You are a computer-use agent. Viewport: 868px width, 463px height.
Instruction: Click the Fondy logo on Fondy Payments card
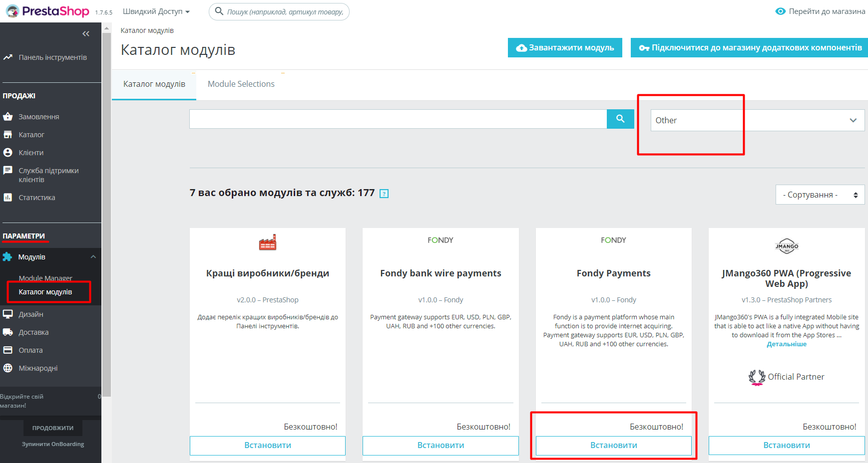(x=613, y=240)
